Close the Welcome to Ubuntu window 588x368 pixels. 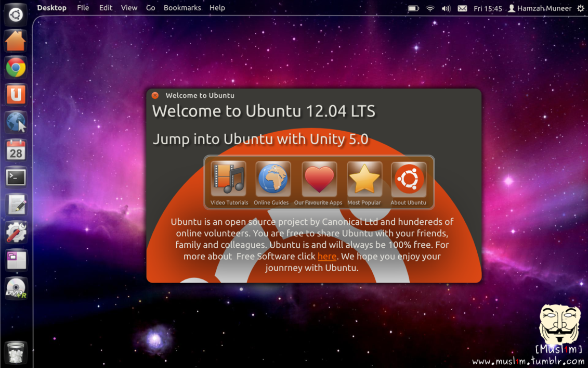pyautogui.click(x=155, y=95)
